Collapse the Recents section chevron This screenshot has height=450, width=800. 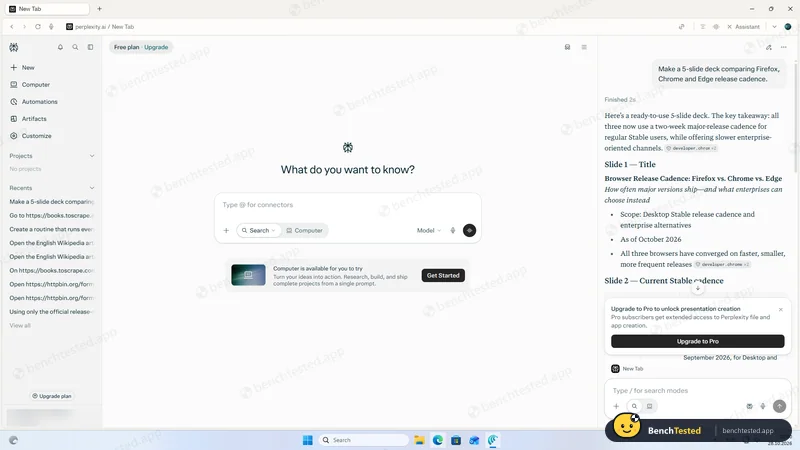point(92,188)
